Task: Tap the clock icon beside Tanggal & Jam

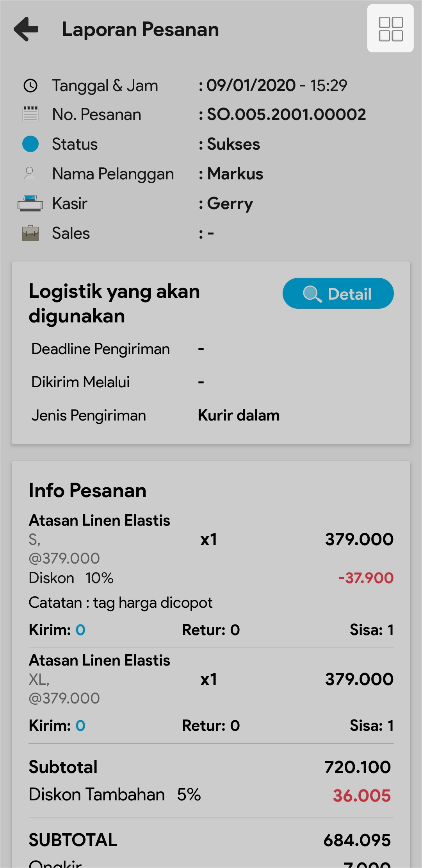Action: click(x=30, y=86)
